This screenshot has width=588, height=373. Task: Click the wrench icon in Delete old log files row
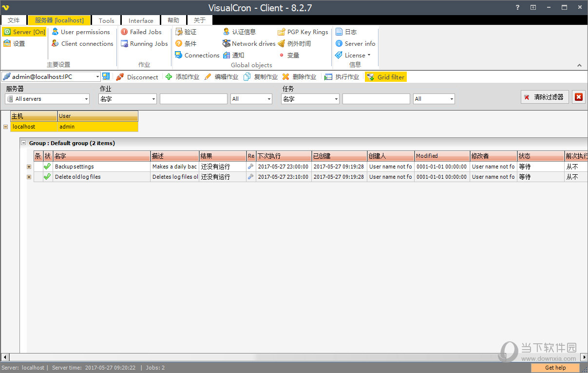click(x=251, y=177)
